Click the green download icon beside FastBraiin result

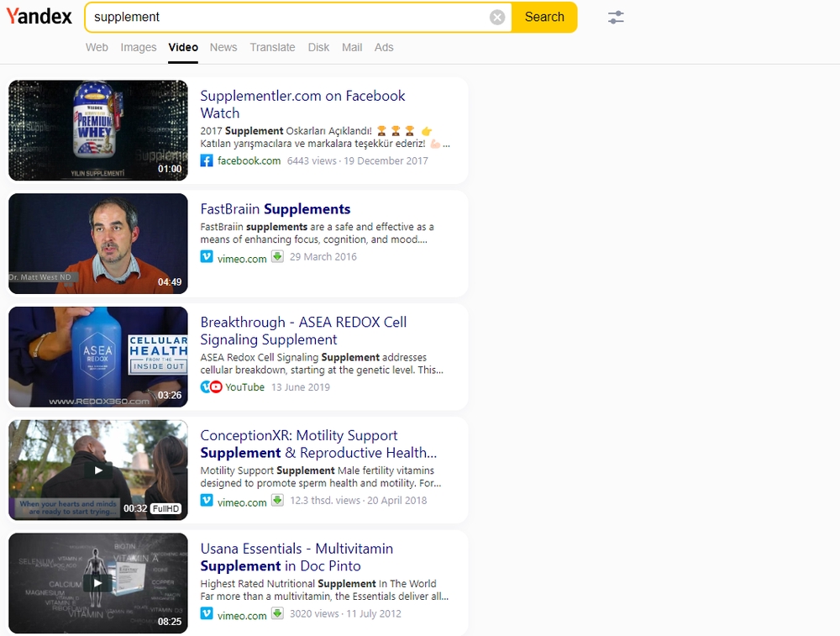point(277,258)
